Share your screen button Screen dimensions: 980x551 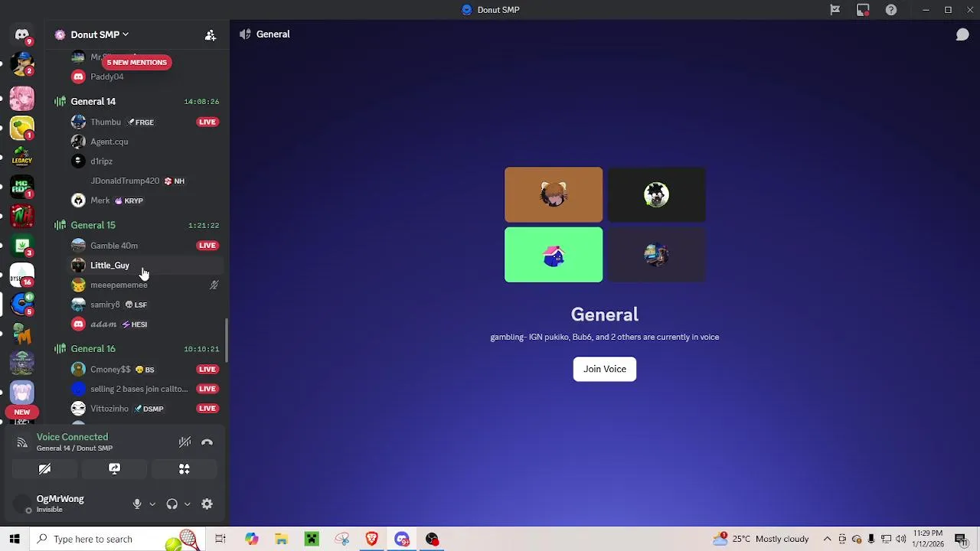coord(114,469)
